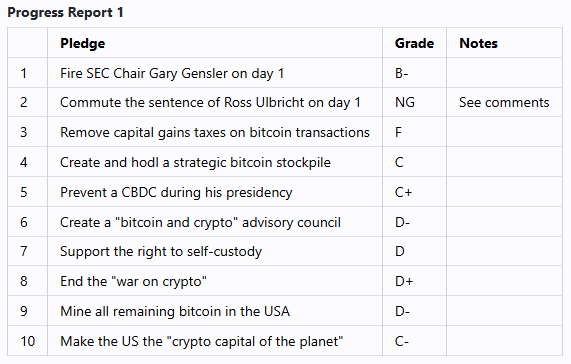Select the advisory council pledge row
This screenshot has width=571, height=364.
pyautogui.click(x=285, y=222)
